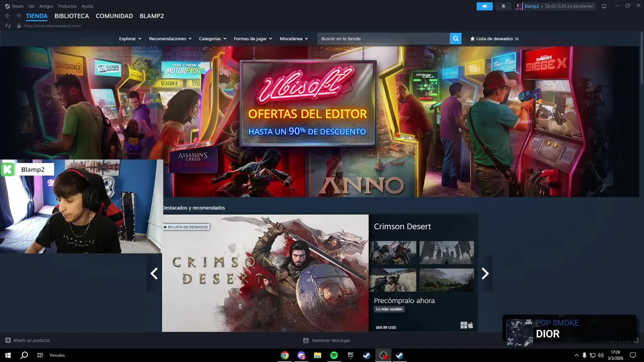The width and height of the screenshot is (644, 362).
Task: Show hidden system tray icons
Action: click(x=576, y=355)
